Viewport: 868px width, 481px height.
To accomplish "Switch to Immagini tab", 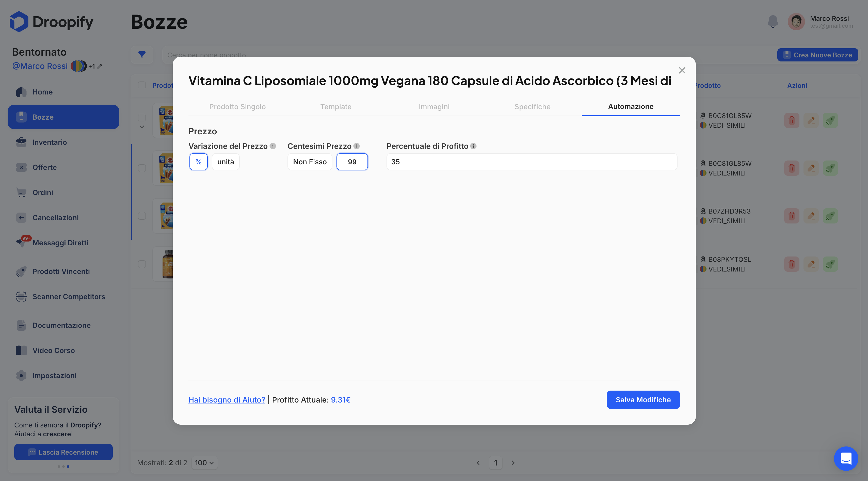I will [434, 106].
